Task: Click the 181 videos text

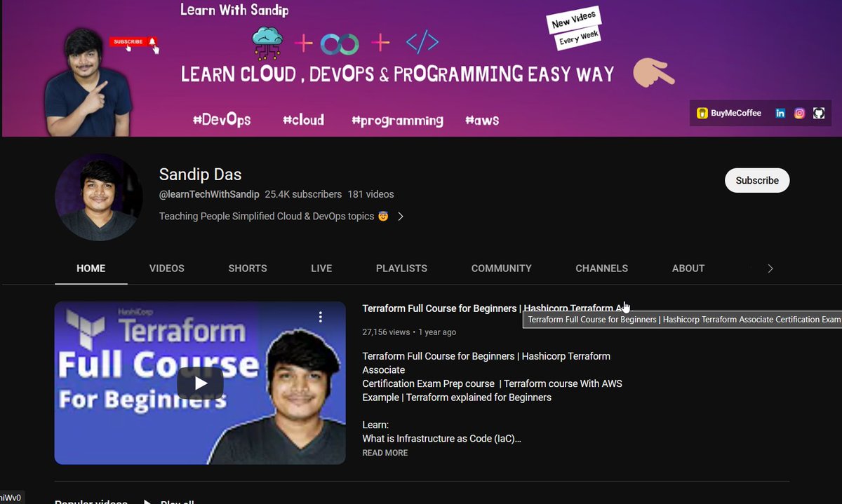Action: 370,194
